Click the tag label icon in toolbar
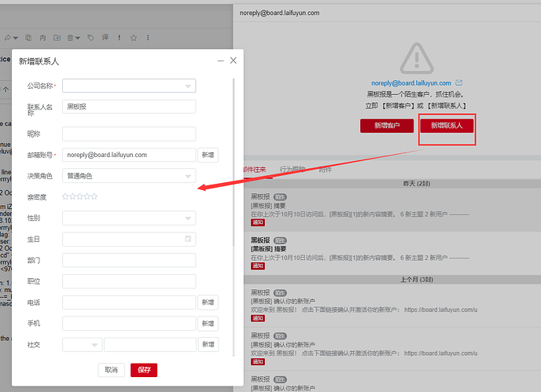The width and height of the screenshot is (541, 392). [92, 37]
